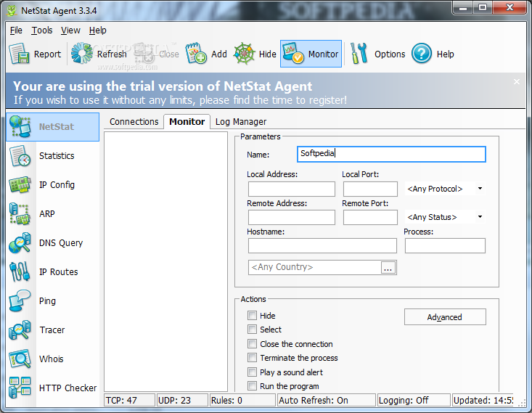Click the Add rule toolbar icon
The height and width of the screenshot is (413, 532).
(x=196, y=53)
